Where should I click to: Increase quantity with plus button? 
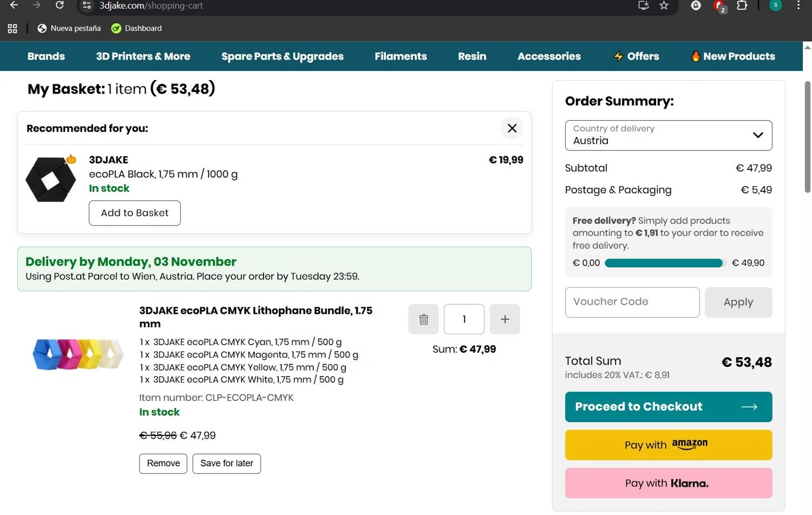pyautogui.click(x=505, y=319)
